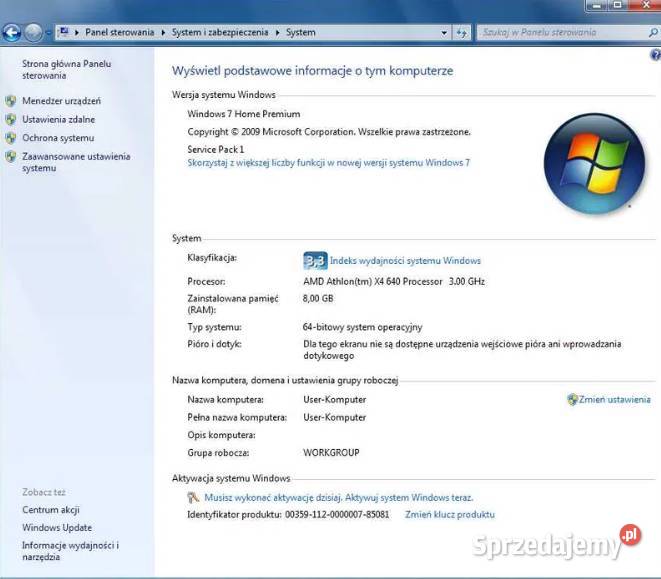Image resolution: width=661 pixels, height=579 pixels.
Task: Open Menedżer urządzeń link
Action: 62,101
